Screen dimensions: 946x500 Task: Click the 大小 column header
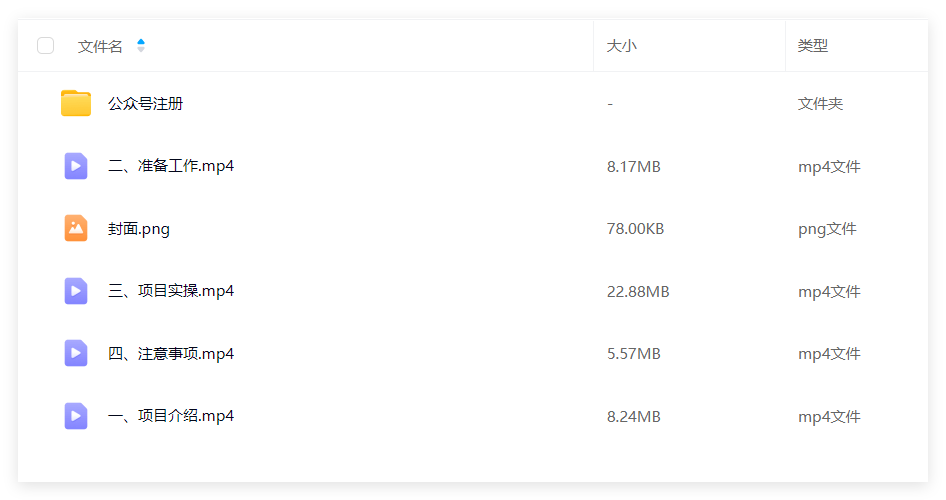tap(621, 46)
